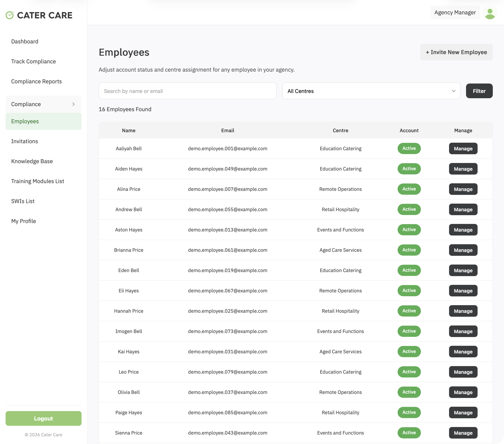This screenshot has height=444, width=504.
Task: Click the name Paige Hayes
Action: 129,413
